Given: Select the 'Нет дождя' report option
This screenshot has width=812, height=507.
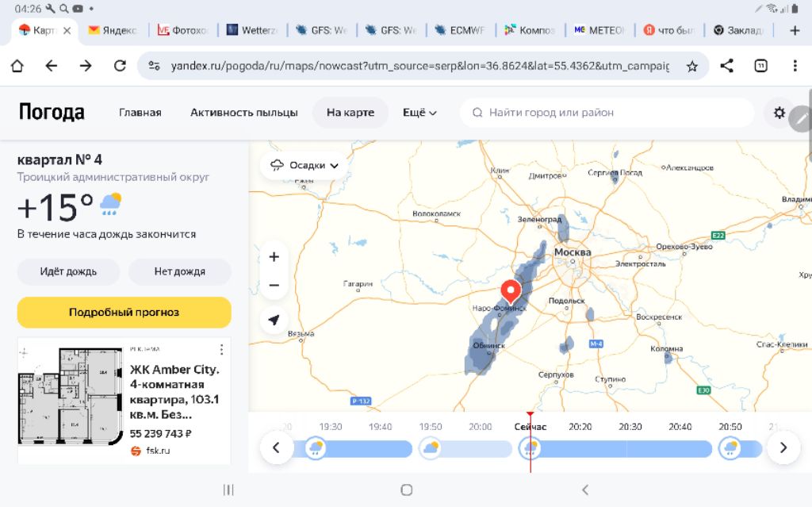Looking at the screenshot, I should [x=180, y=271].
